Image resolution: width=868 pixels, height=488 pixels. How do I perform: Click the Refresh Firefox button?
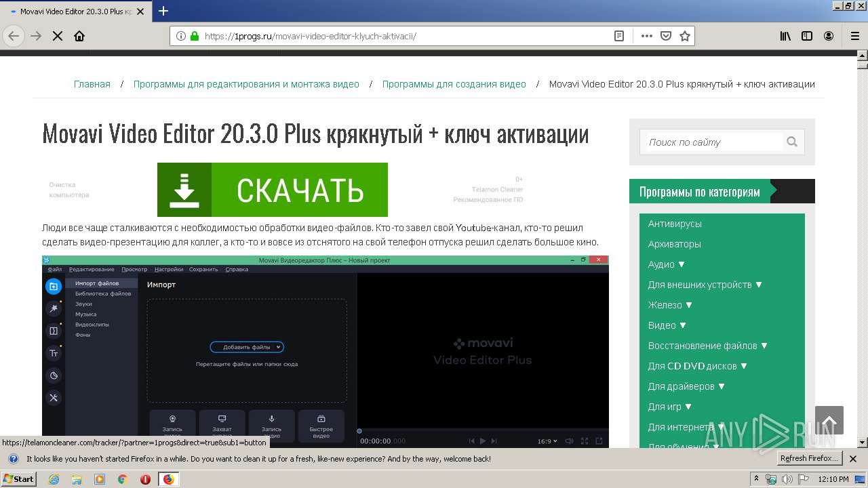pos(810,459)
